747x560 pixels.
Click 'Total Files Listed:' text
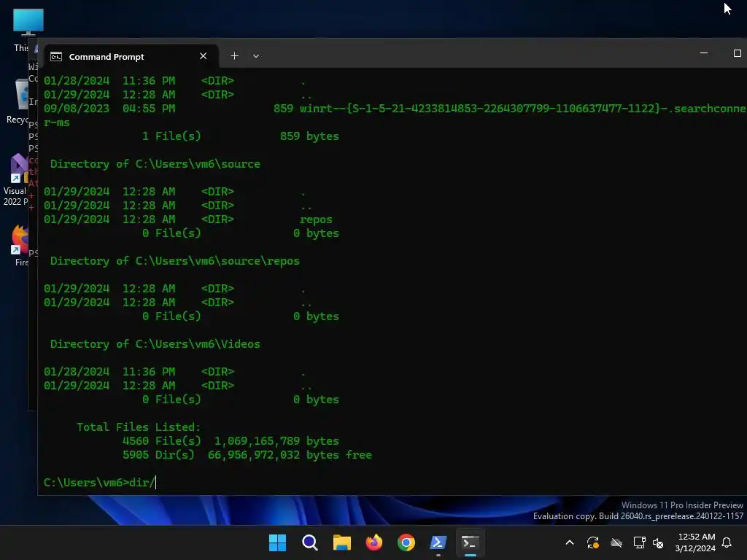pyautogui.click(x=139, y=427)
